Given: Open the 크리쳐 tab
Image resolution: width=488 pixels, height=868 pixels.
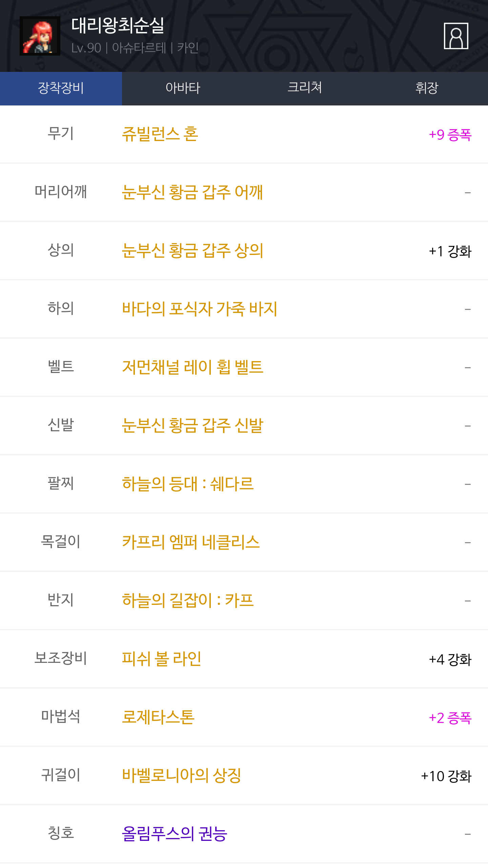Looking at the screenshot, I should (x=305, y=88).
